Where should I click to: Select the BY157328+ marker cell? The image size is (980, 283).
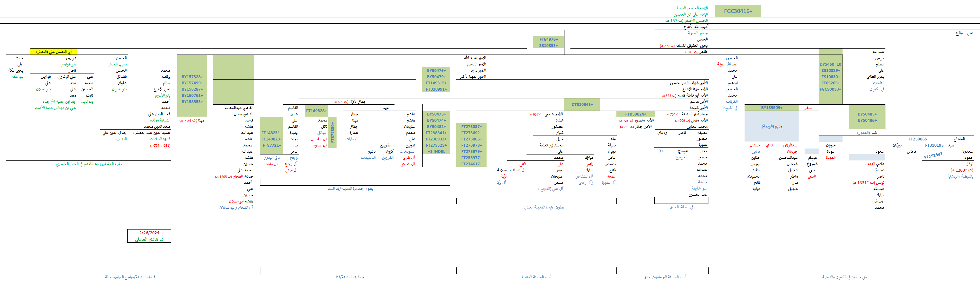pos(192,77)
